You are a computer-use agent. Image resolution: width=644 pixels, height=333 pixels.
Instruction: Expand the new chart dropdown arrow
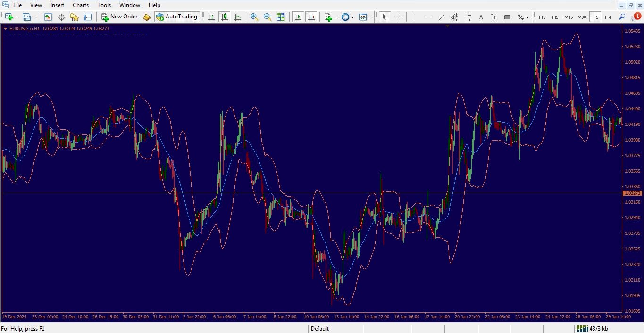[x=17, y=17]
